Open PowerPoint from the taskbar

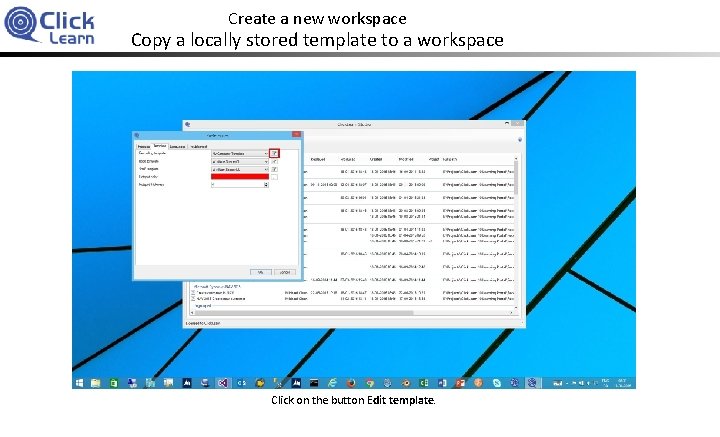[461, 383]
